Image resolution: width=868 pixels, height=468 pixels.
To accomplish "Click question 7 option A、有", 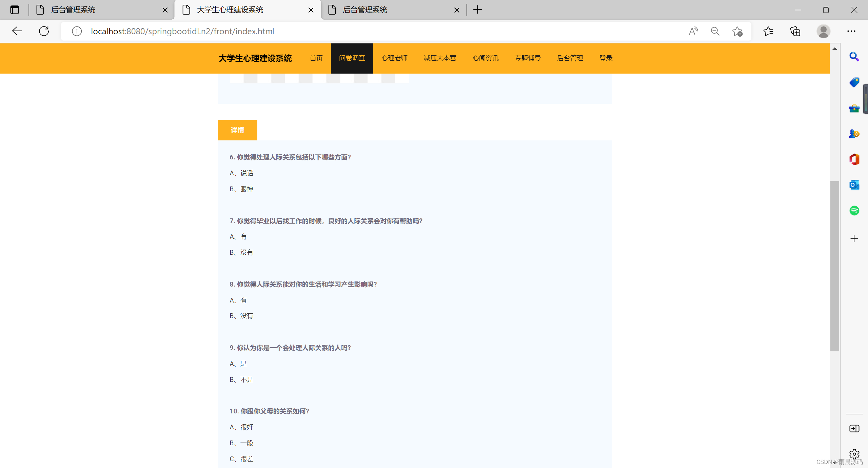I will [238, 237].
